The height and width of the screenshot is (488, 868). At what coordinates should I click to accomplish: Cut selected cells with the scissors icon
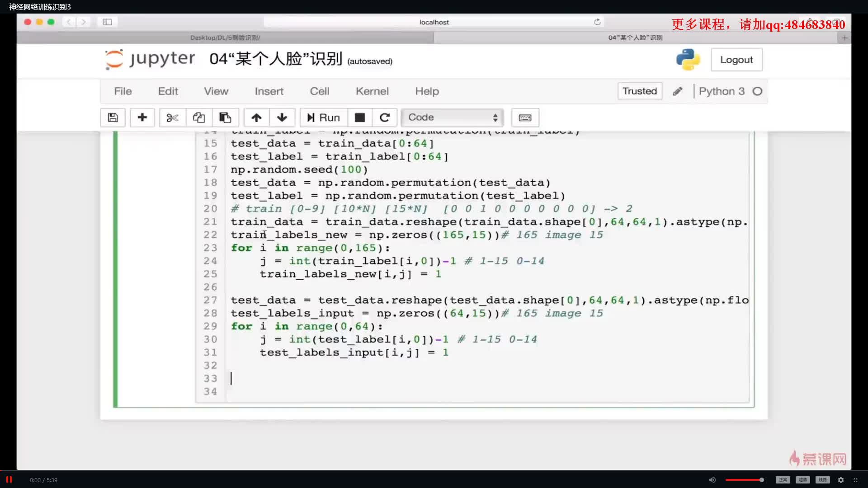click(x=172, y=117)
